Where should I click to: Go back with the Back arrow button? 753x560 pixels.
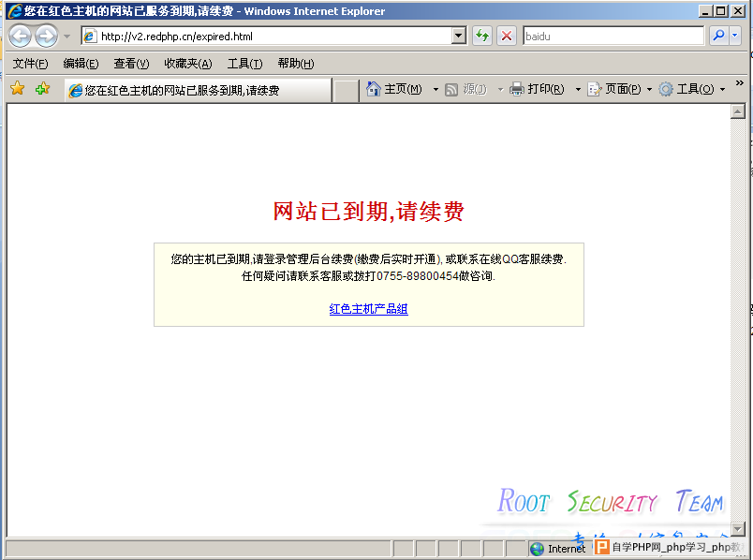pyautogui.click(x=21, y=36)
